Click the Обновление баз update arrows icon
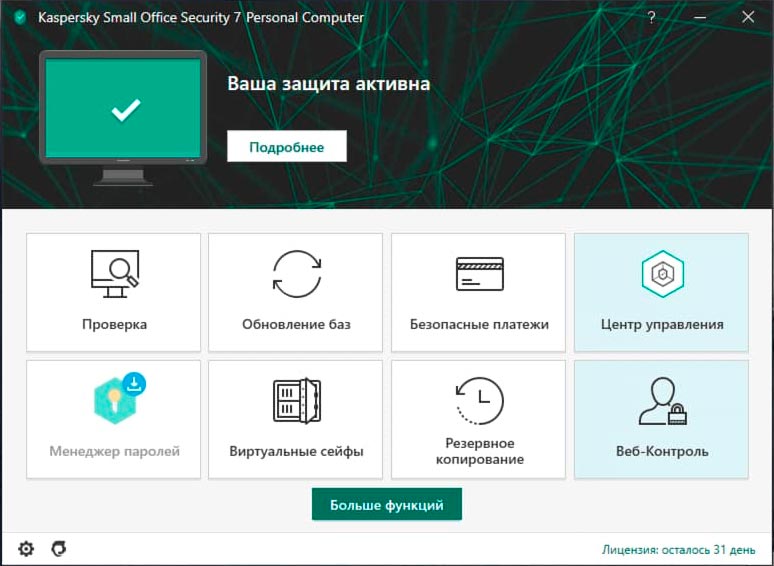This screenshot has height=566, width=774. pyautogui.click(x=296, y=274)
